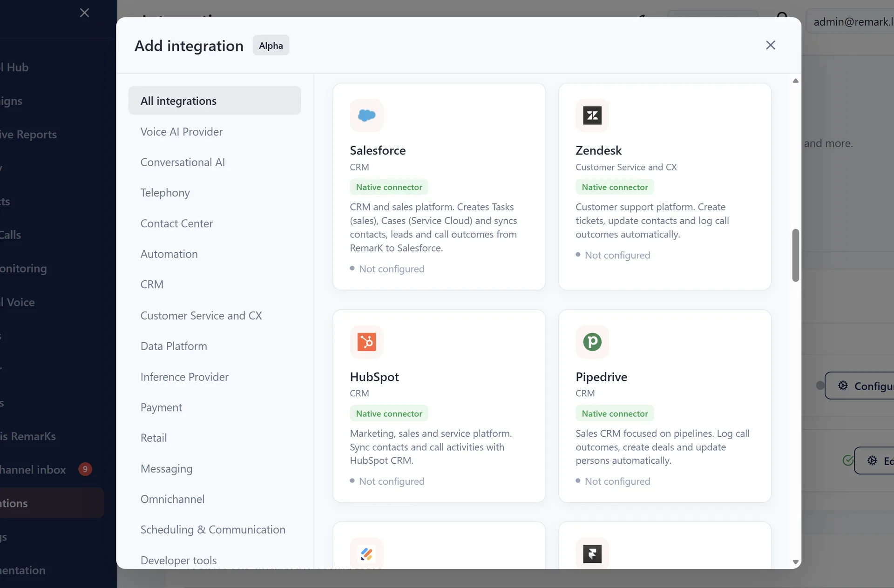Click the gear icon on Configure button
The image size is (894, 588).
(843, 385)
